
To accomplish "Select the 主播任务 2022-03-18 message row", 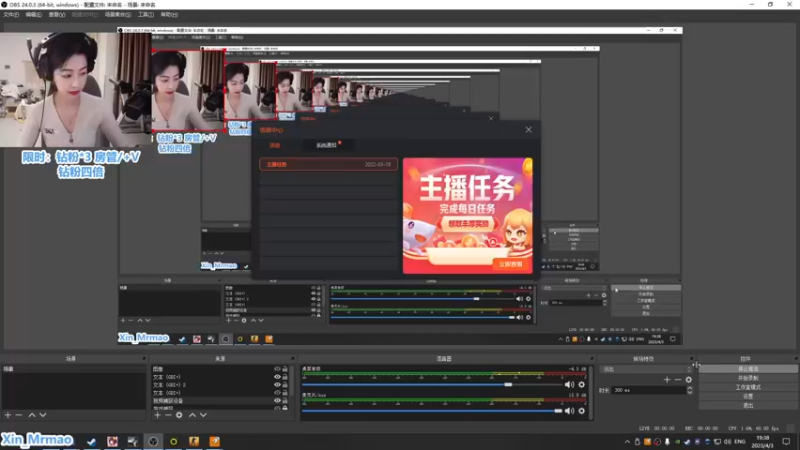I will point(328,164).
